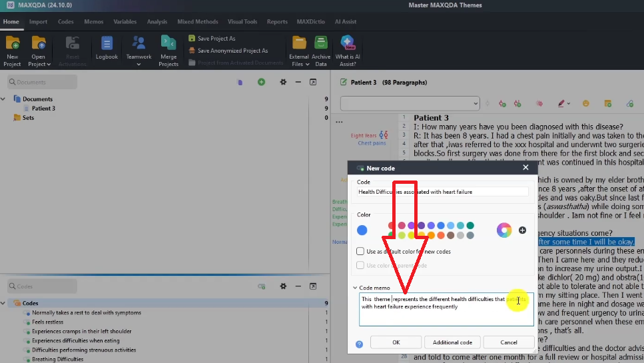
Task: Click the Logbook icon in the ribbon
Action: tap(107, 44)
